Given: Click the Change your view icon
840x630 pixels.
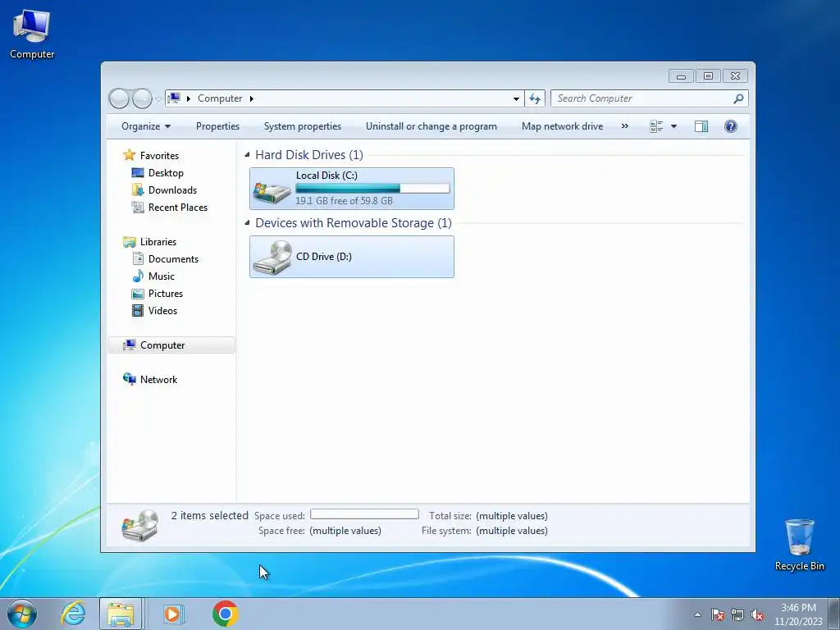Looking at the screenshot, I should [x=656, y=126].
